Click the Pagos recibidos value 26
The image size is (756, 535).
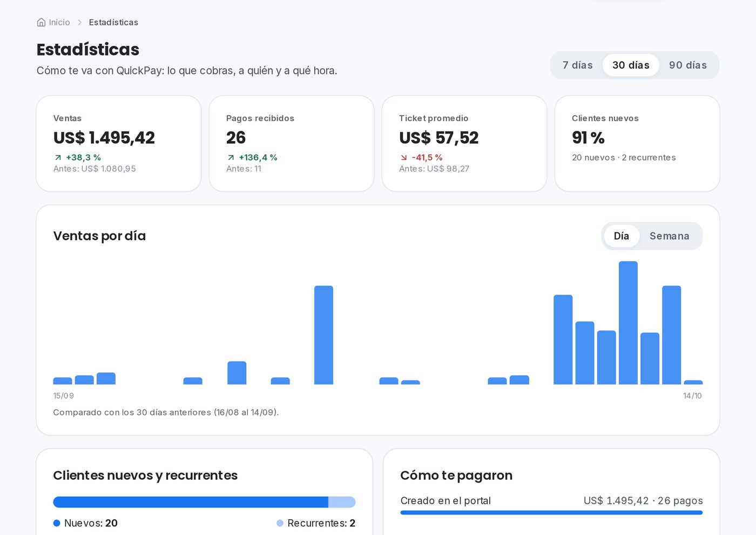tap(235, 138)
